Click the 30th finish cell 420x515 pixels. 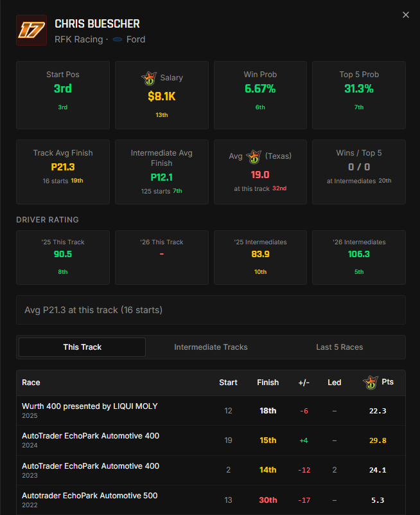[x=268, y=500]
